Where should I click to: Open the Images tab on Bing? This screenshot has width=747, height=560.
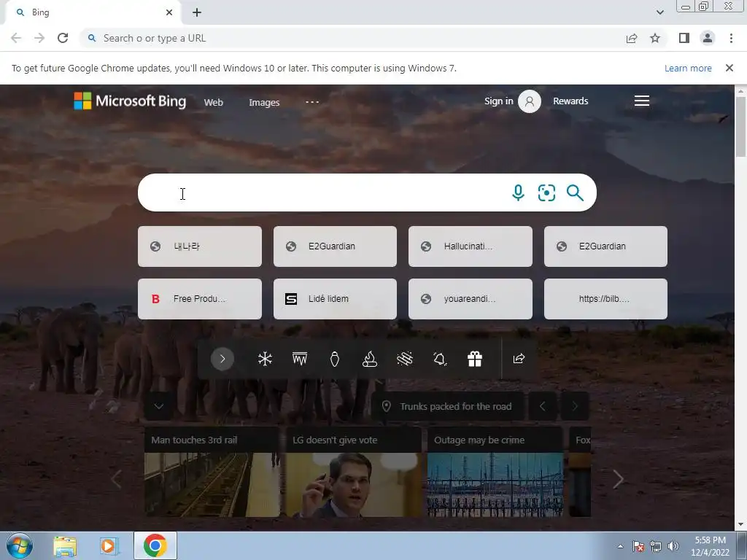pyautogui.click(x=264, y=102)
